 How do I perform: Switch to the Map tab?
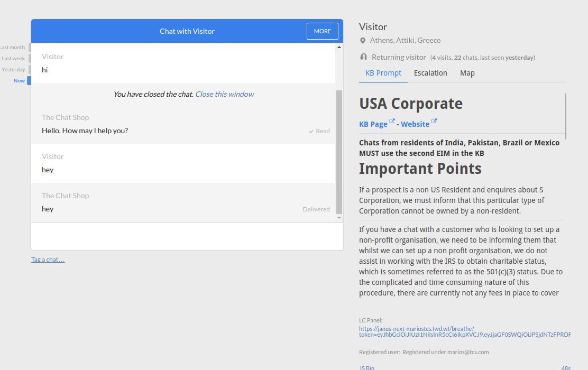click(x=467, y=73)
